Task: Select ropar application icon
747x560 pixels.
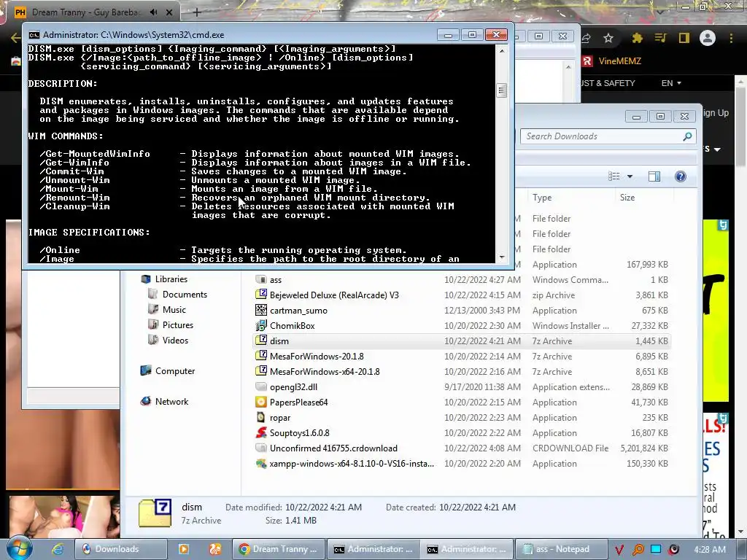Action: coord(261,417)
